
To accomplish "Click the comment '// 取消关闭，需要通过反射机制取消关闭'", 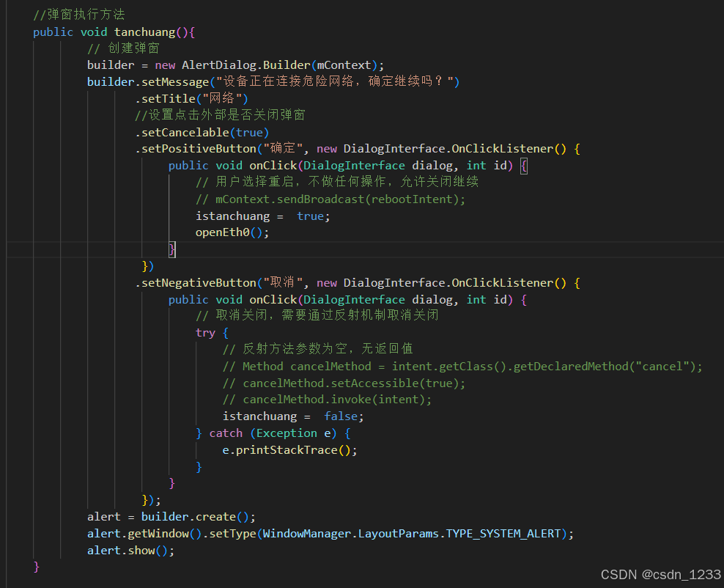I will coord(317,316).
